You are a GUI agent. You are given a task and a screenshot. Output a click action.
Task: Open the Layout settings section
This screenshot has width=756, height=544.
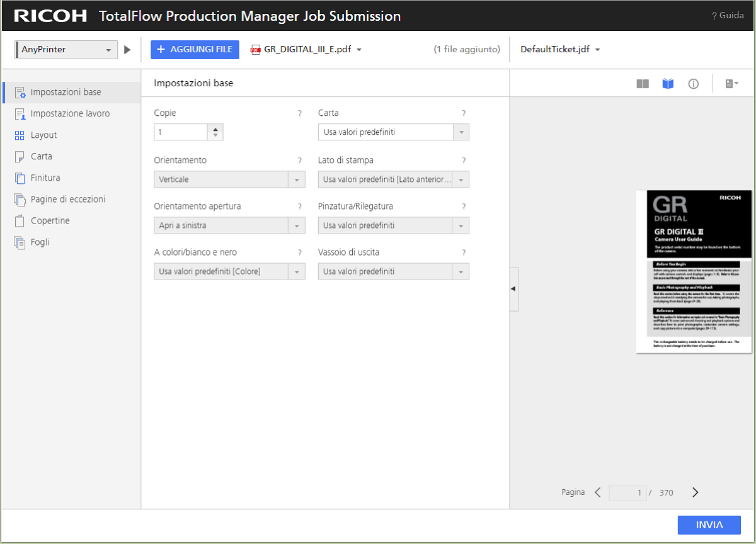[71, 135]
